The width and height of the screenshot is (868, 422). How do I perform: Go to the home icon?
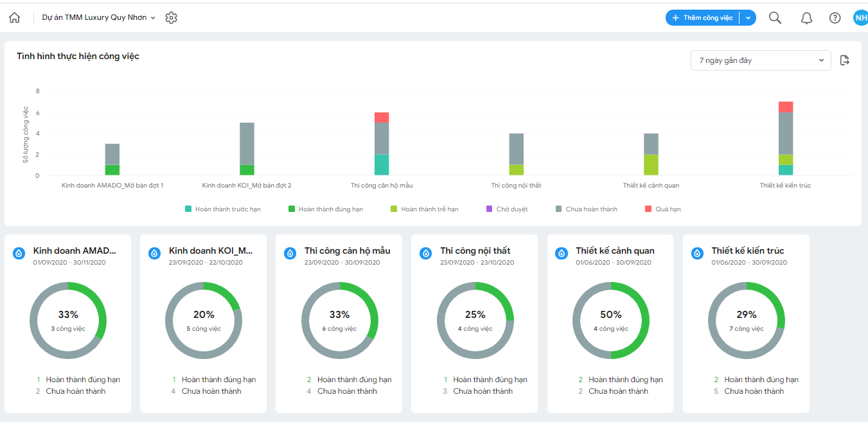pyautogui.click(x=15, y=18)
